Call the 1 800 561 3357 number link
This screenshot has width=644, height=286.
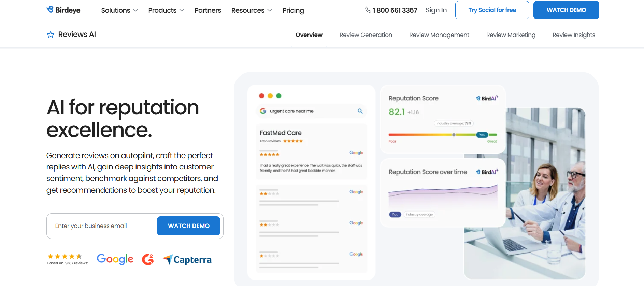(395, 10)
